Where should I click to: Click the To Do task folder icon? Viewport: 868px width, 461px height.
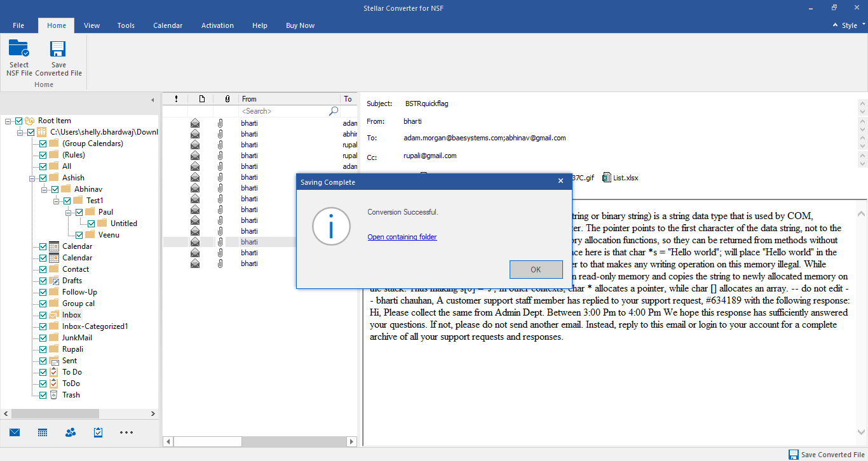click(54, 372)
